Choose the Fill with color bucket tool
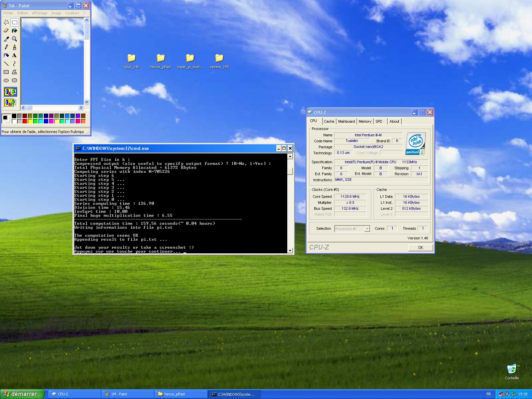 point(15,31)
